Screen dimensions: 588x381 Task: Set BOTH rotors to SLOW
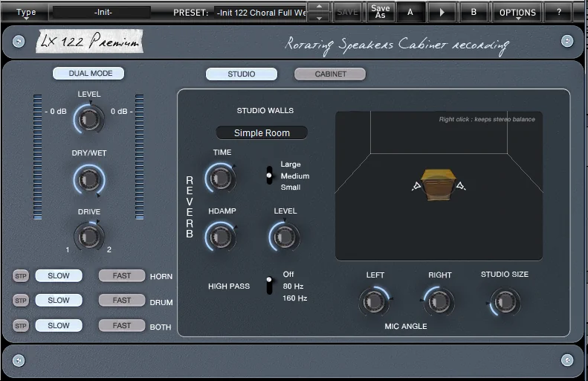coord(59,325)
